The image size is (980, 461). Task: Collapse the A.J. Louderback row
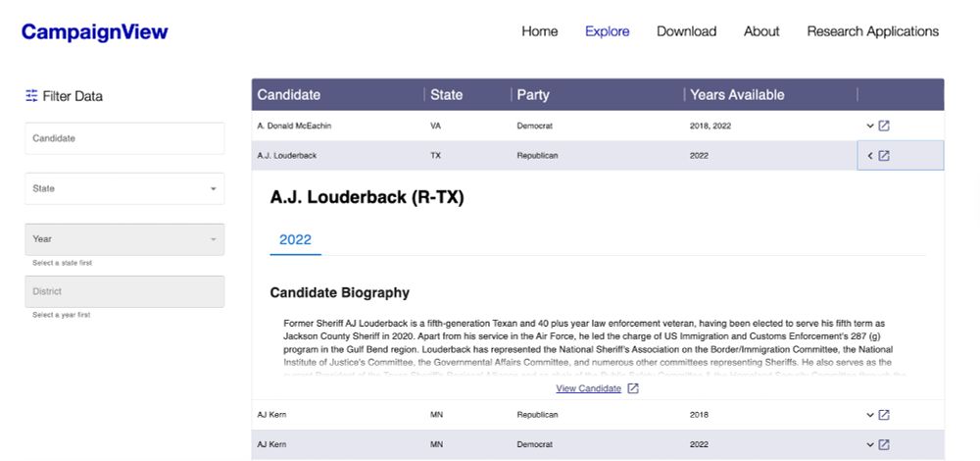870,156
